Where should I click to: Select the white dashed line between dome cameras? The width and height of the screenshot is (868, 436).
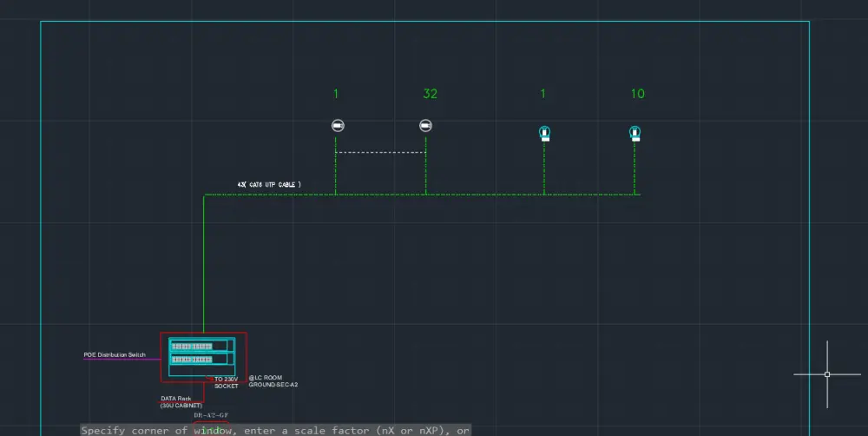380,152
